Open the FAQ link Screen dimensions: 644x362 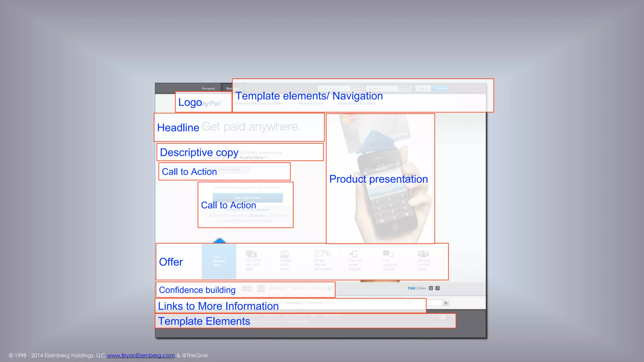pos(412,288)
